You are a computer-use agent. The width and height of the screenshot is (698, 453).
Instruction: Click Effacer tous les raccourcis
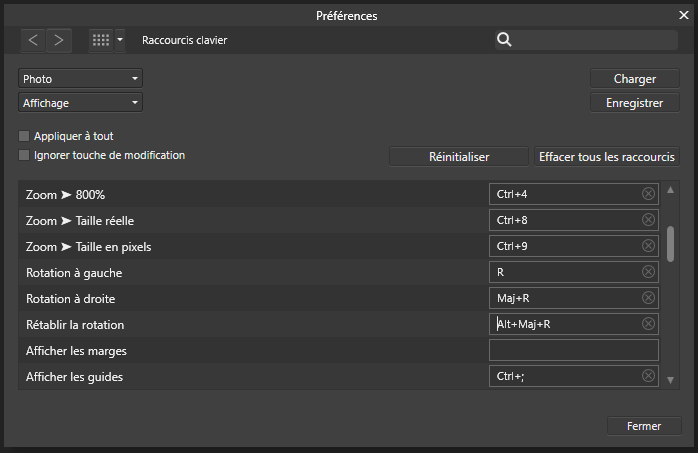point(607,157)
